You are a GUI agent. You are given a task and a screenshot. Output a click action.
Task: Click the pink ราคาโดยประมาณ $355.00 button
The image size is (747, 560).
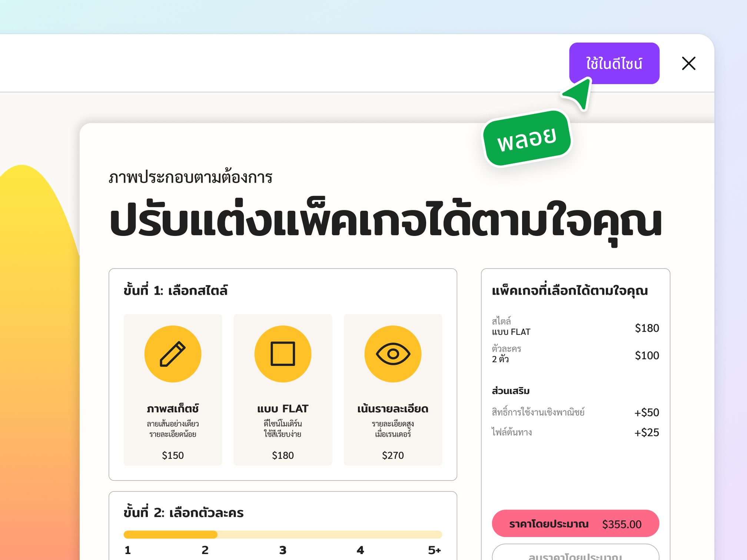tap(575, 524)
